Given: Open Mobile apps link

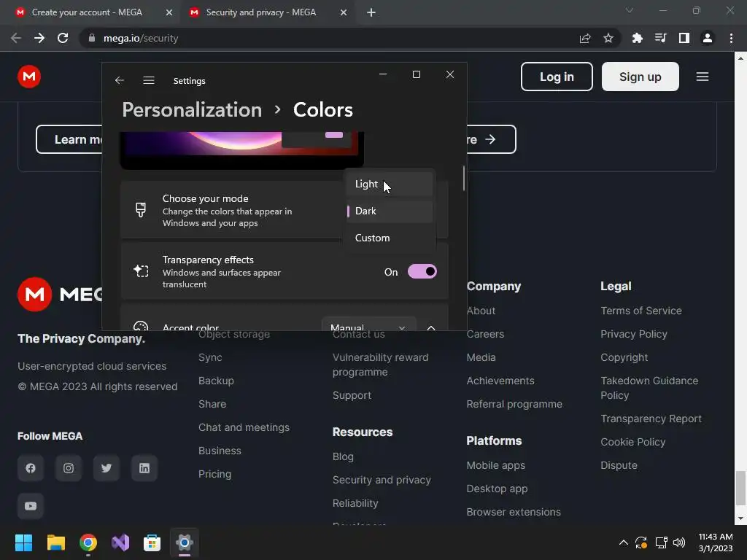Looking at the screenshot, I should coord(495,465).
